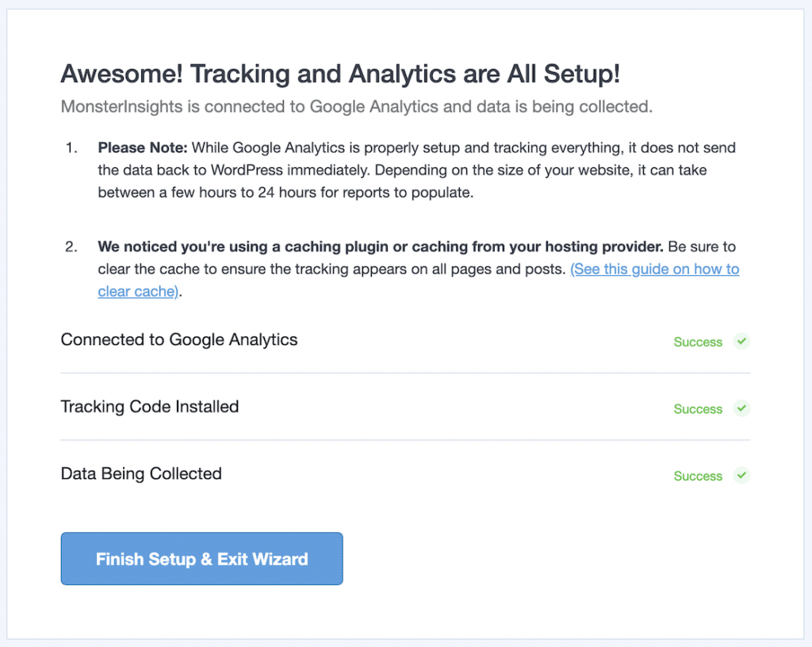Click Finish Setup & Exit Wizard
Viewport: 812px width, 647px height.
coord(201,558)
